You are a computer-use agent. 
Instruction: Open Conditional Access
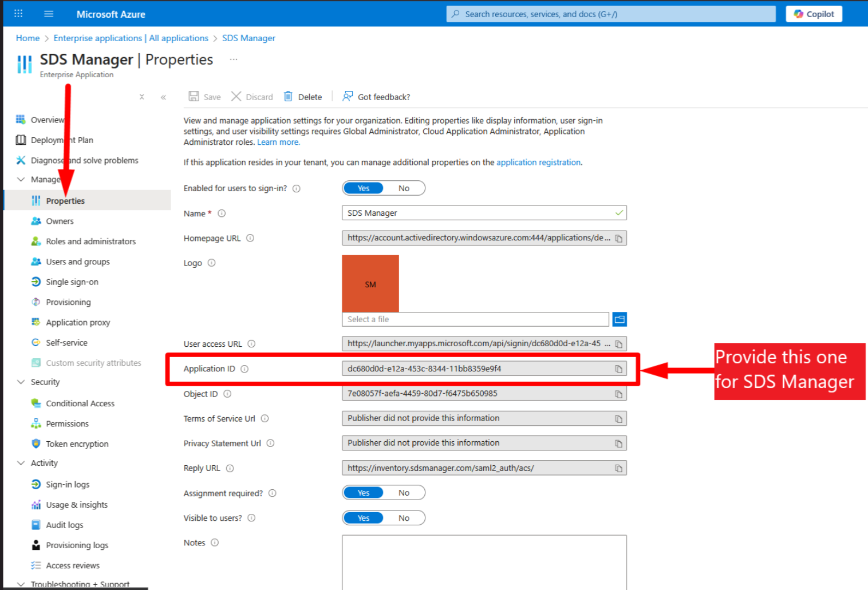click(80, 403)
